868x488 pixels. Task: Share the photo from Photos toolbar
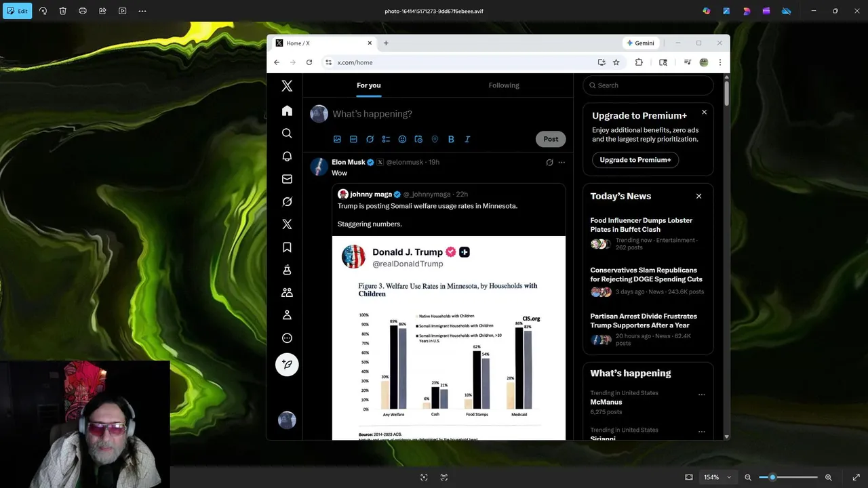102,11
